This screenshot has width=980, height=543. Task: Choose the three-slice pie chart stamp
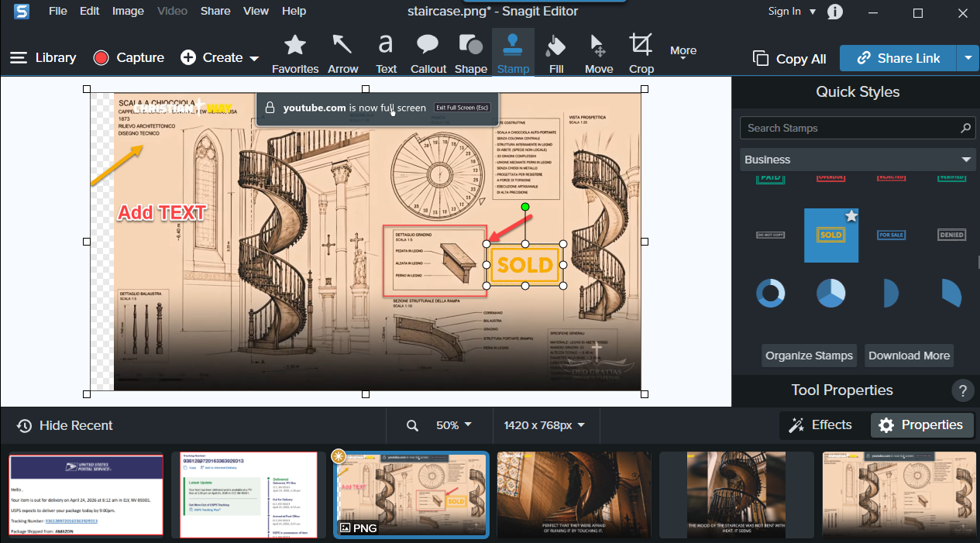(x=830, y=294)
